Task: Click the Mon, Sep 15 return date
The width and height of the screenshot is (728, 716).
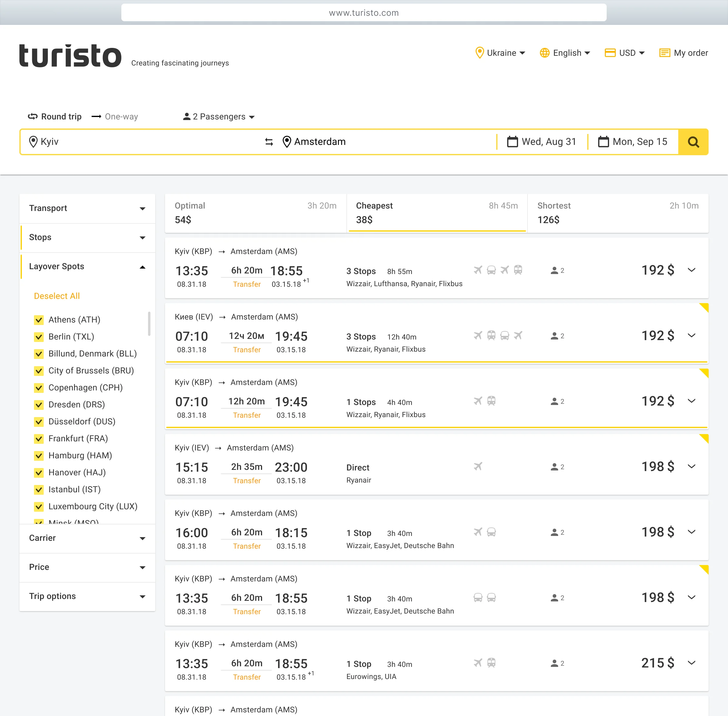Action: click(x=633, y=142)
